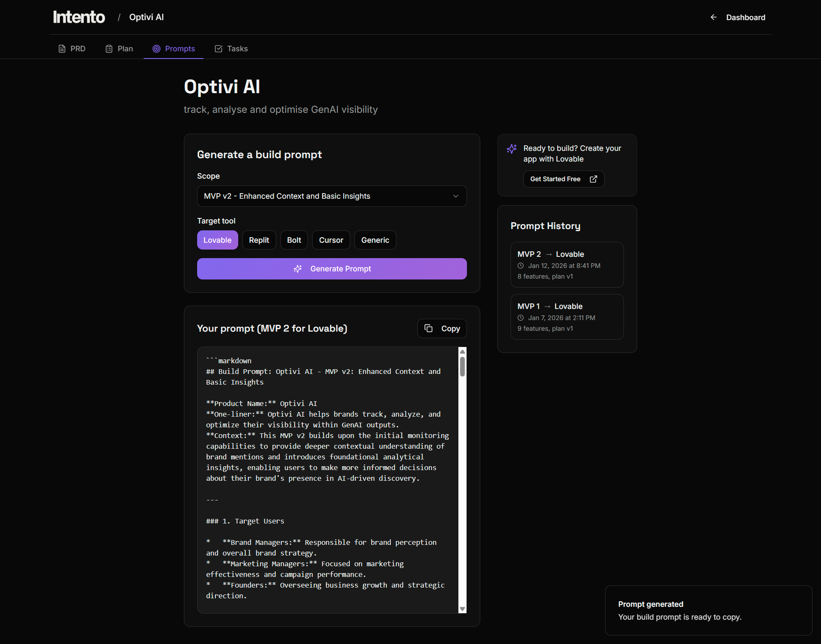Screen dimensions: 821x644
Task: Pick Bolt as the target tool
Action: (294, 240)
